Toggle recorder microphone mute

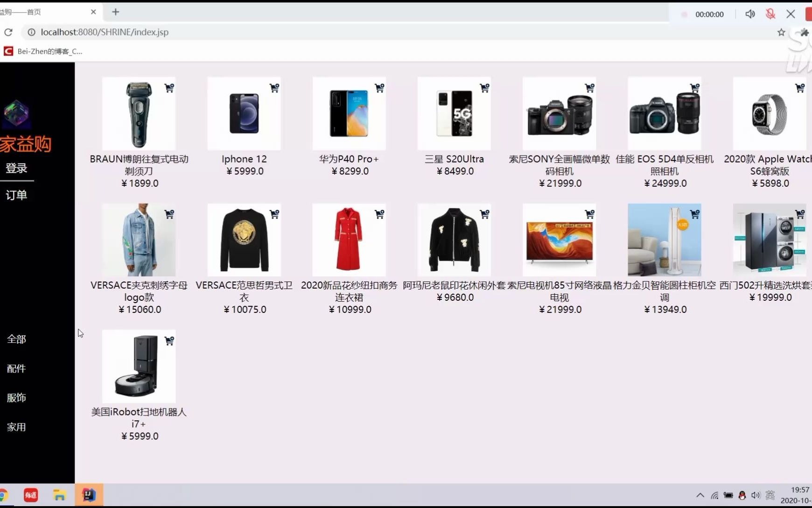(x=770, y=14)
